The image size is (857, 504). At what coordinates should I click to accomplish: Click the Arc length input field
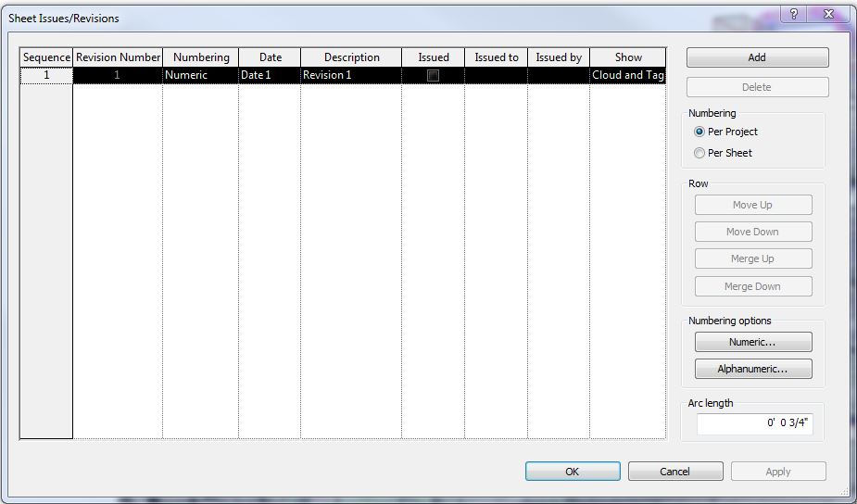[x=755, y=423]
